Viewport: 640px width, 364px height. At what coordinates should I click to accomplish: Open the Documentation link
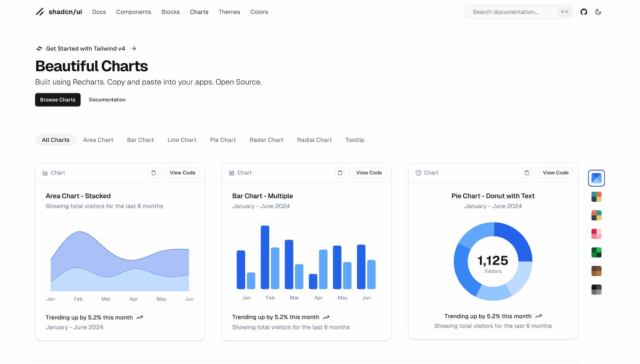(x=107, y=100)
